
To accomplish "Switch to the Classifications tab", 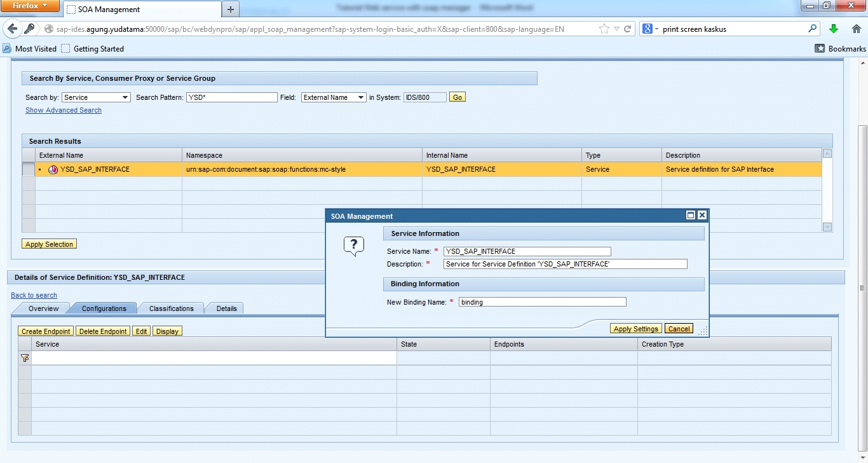I will (x=171, y=308).
